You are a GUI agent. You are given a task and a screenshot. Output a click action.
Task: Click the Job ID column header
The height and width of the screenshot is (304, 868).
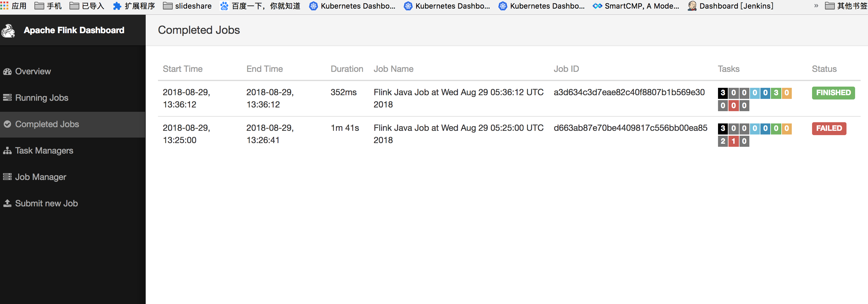(x=566, y=69)
